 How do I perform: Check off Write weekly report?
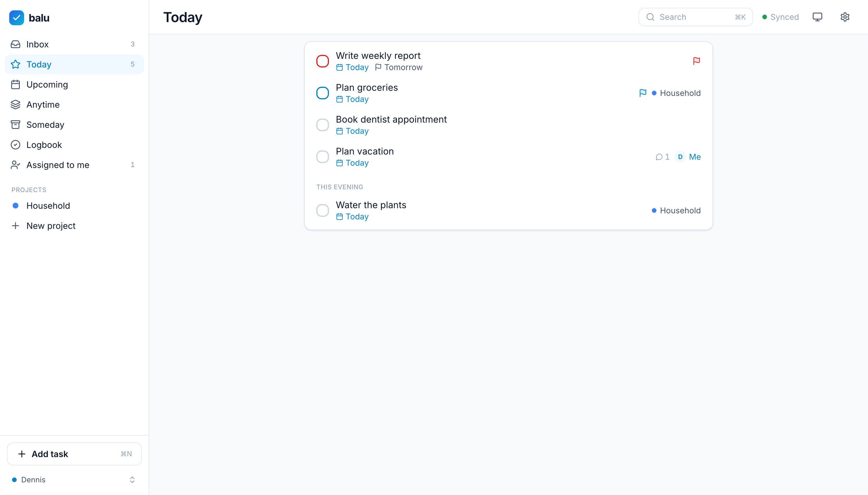pos(323,61)
